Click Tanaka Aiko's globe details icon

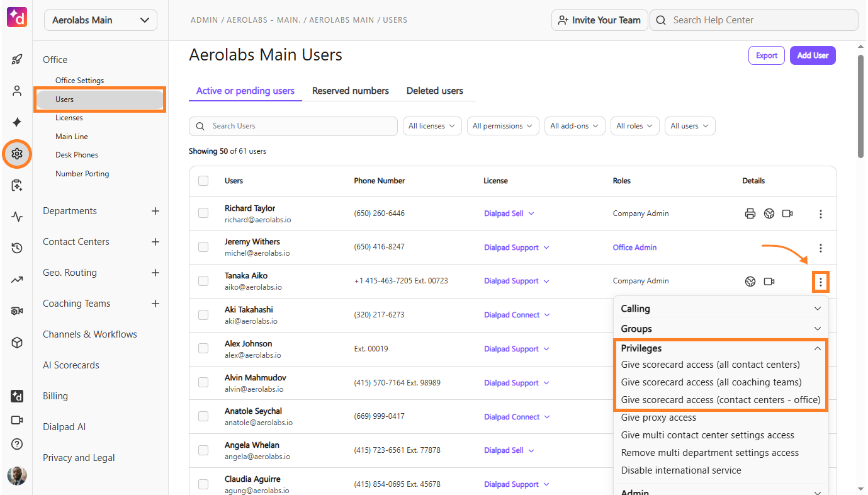[x=750, y=282]
